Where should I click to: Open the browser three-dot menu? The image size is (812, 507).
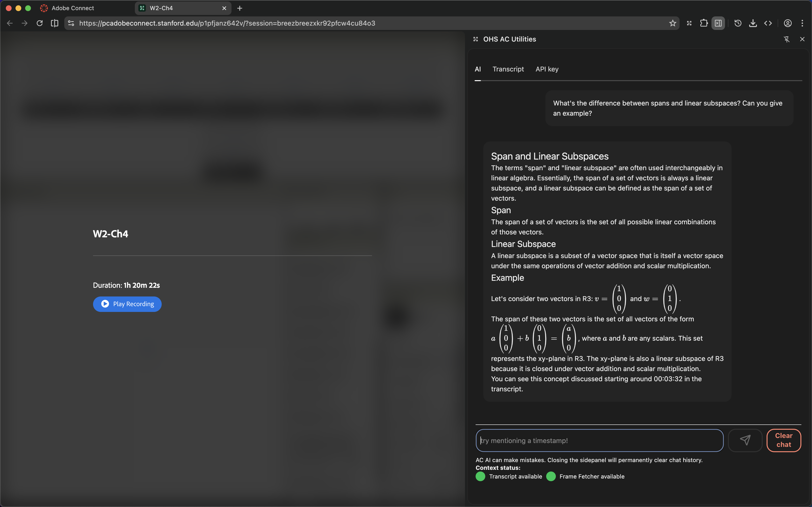click(803, 23)
